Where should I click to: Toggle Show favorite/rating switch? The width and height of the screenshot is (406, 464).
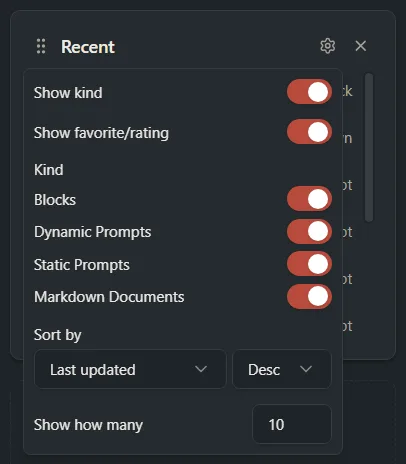pos(309,132)
